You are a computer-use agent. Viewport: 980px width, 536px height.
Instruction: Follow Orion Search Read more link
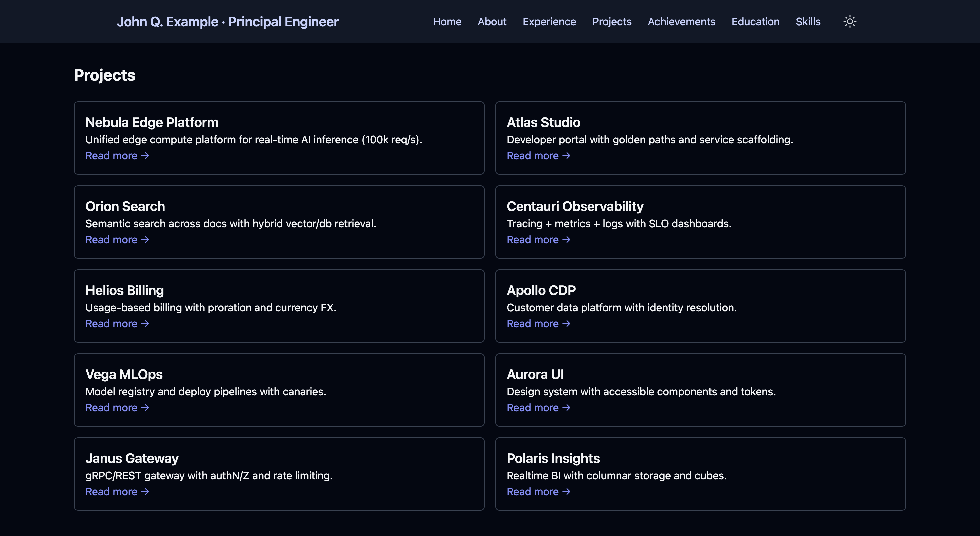coord(117,240)
